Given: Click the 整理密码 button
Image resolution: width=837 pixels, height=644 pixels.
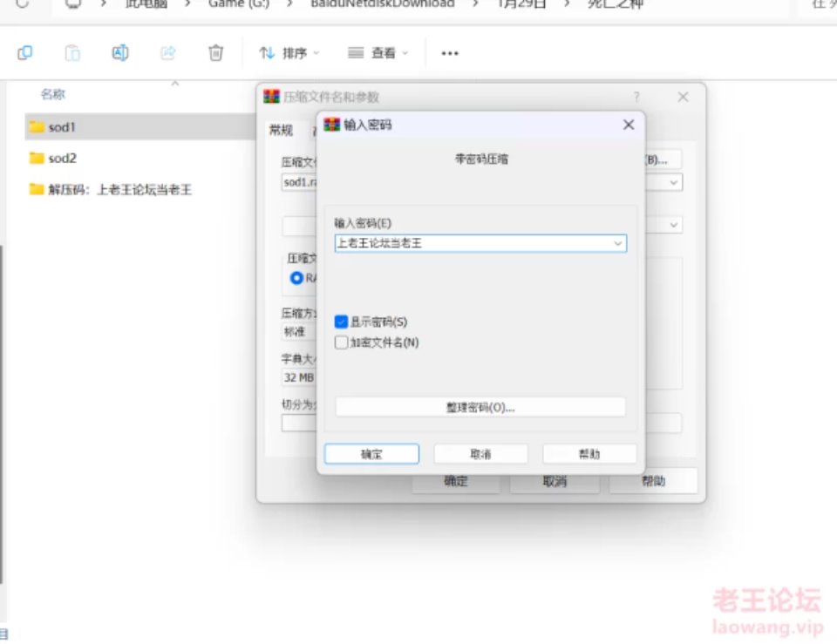Looking at the screenshot, I should tap(480, 407).
